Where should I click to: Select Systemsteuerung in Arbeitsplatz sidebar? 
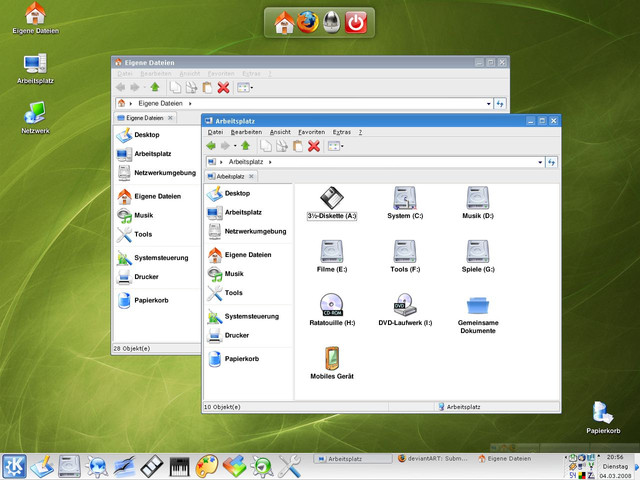pos(250,317)
